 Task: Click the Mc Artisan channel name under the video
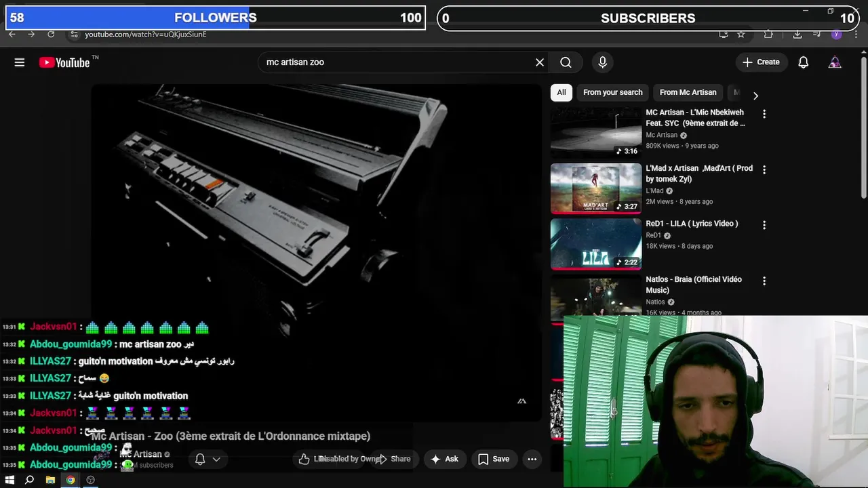tap(141, 454)
